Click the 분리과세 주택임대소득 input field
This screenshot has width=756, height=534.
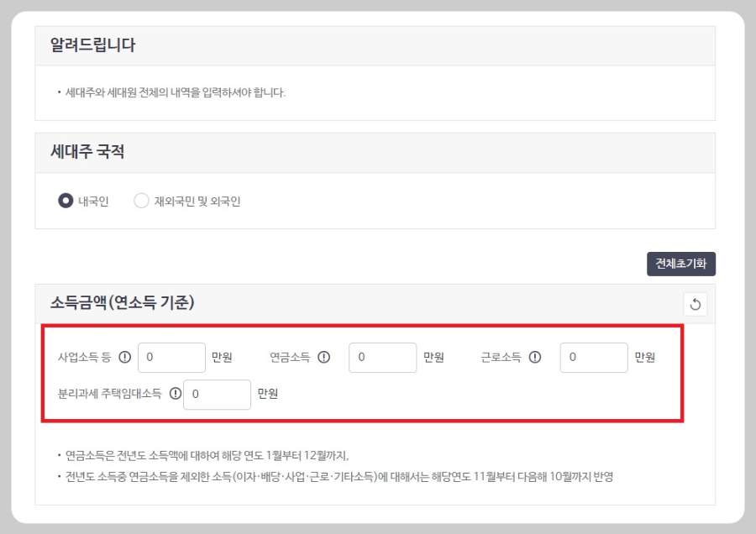[x=218, y=395]
